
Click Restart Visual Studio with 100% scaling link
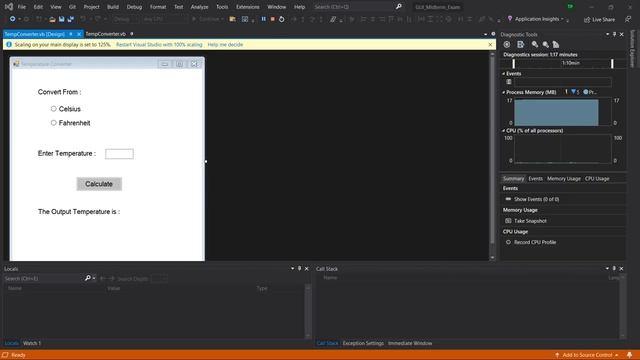[x=159, y=44]
